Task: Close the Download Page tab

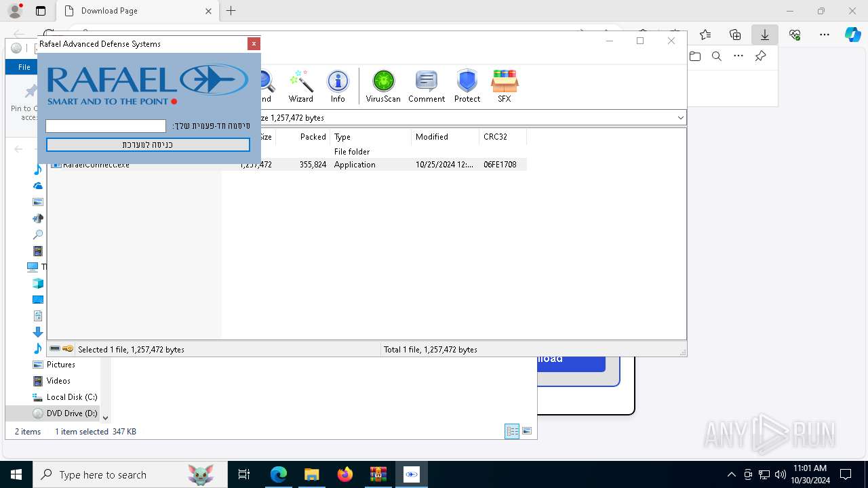Action: [209, 11]
